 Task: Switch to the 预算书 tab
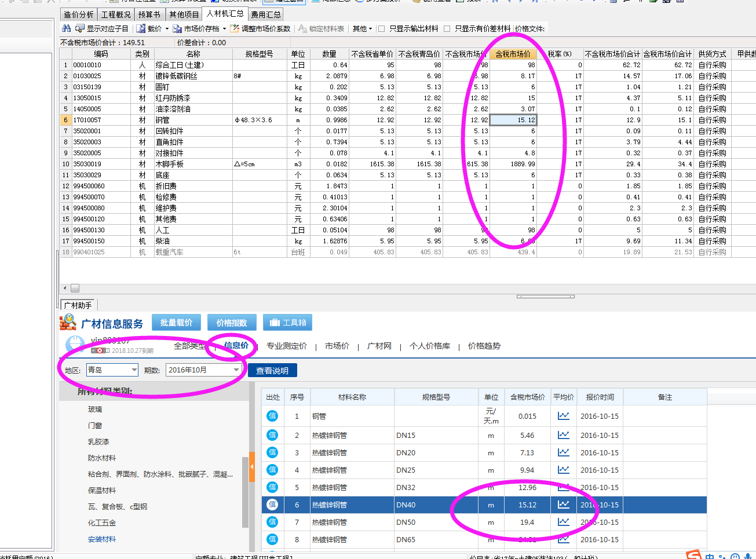click(149, 14)
